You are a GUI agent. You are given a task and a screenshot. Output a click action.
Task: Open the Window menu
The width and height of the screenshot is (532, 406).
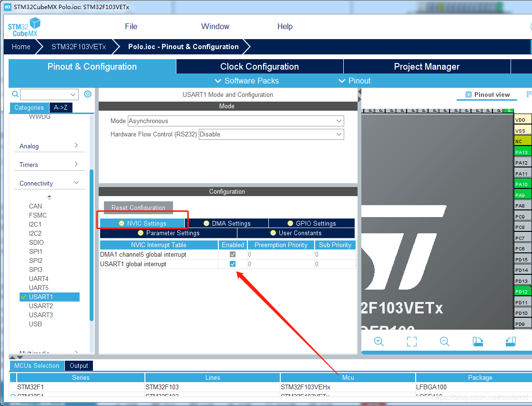(x=215, y=27)
